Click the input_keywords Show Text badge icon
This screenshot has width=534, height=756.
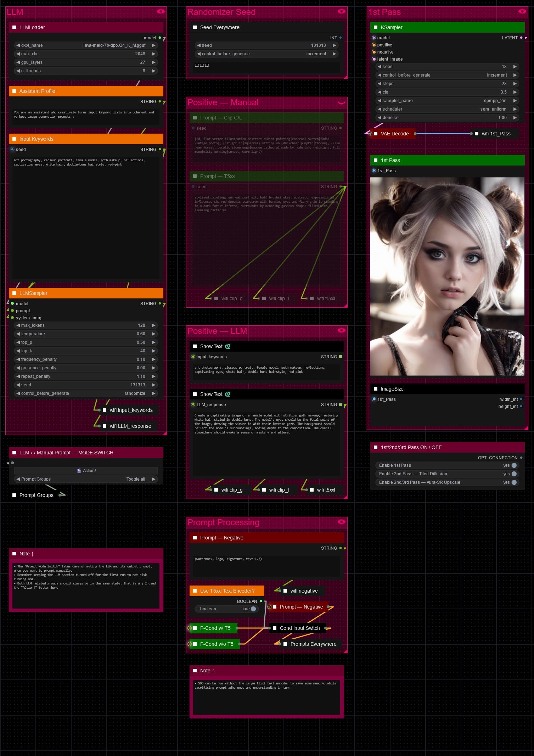coord(227,346)
